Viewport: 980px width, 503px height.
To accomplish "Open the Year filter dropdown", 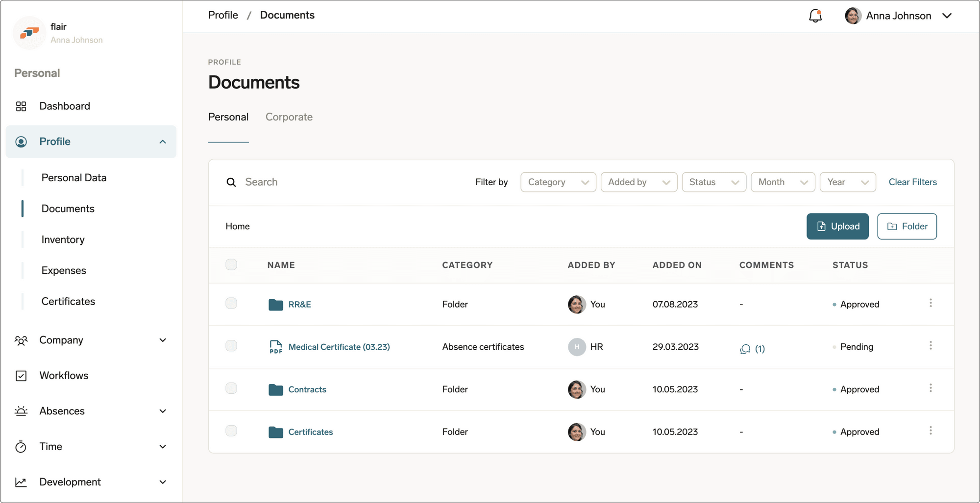I will [x=848, y=182].
